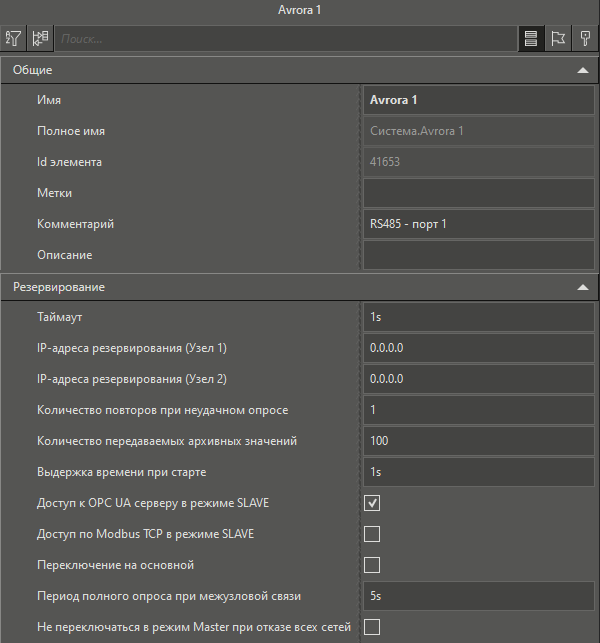Screen dimensions: 600x643
Task: Click the Описание empty field
Action: click(479, 255)
